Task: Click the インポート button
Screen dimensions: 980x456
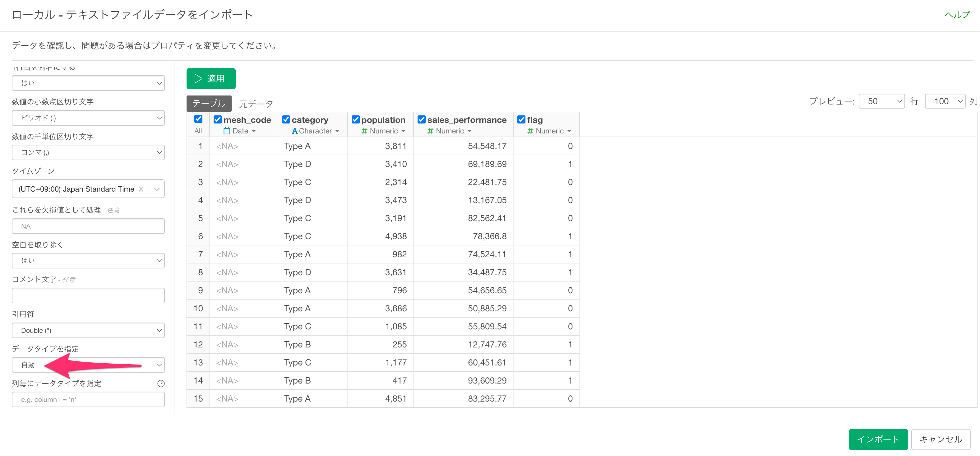Action: tap(878, 439)
